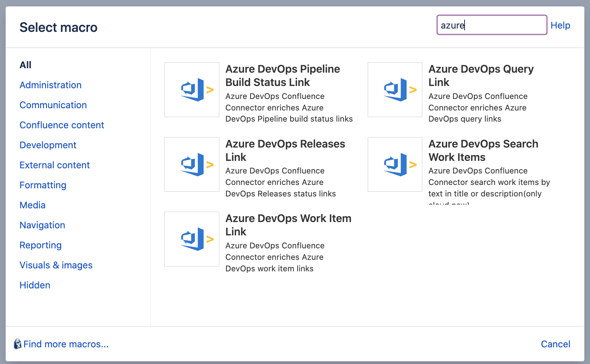Filter by Reporting category
590x364 pixels.
pyautogui.click(x=40, y=245)
